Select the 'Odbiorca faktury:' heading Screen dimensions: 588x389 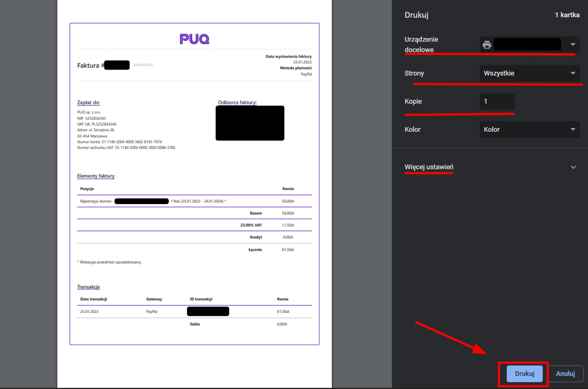click(237, 103)
